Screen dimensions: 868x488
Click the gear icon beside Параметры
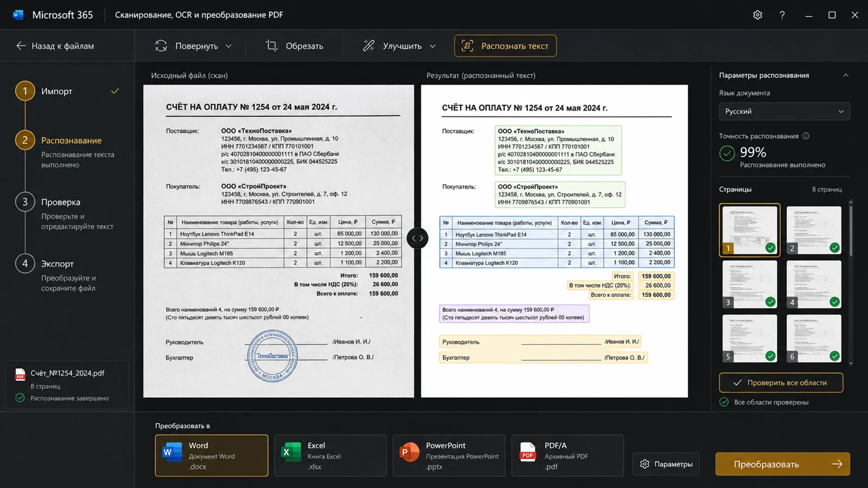pyautogui.click(x=644, y=464)
